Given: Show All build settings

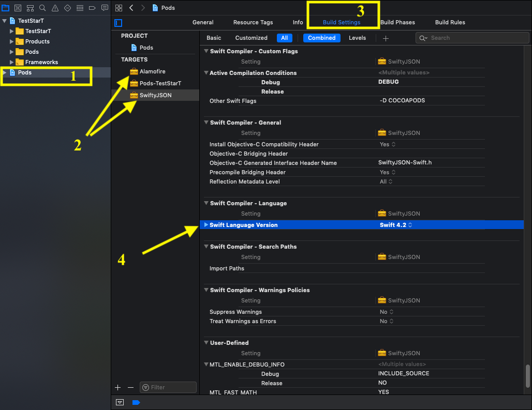Looking at the screenshot, I should pos(284,38).
